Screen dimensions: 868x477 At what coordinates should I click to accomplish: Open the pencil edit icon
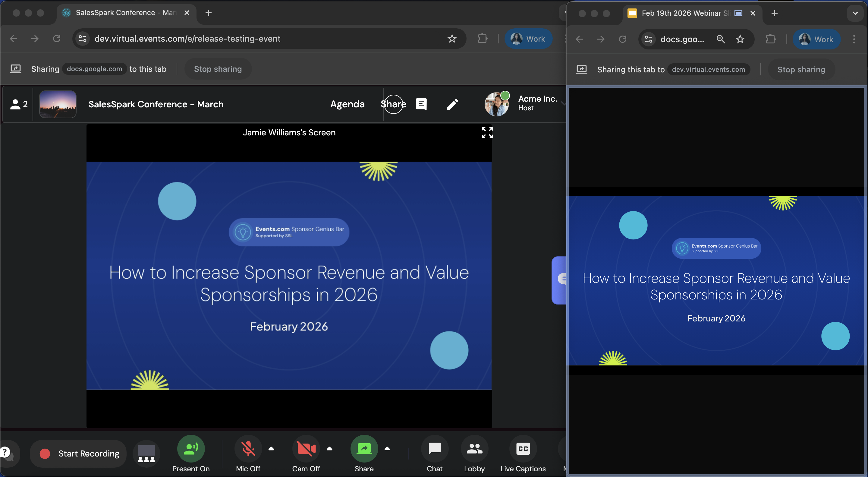coord(452,104)
